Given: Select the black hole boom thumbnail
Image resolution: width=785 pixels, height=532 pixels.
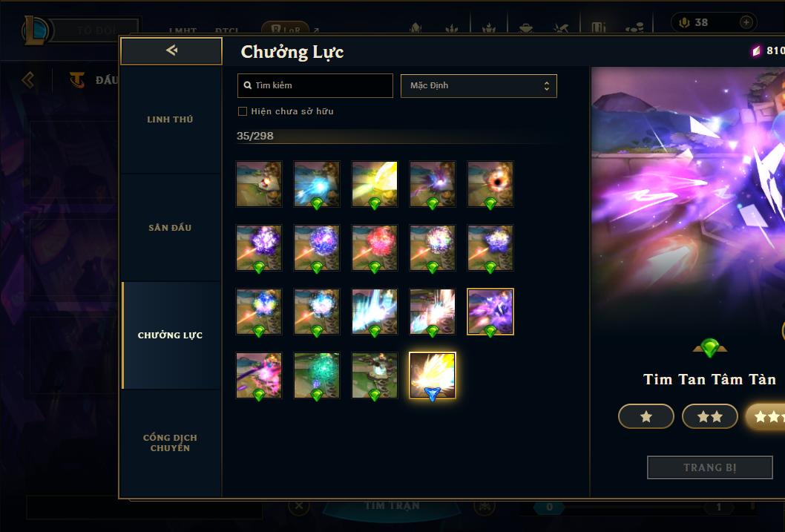Looking at the screenshot, I should point(490,184).
